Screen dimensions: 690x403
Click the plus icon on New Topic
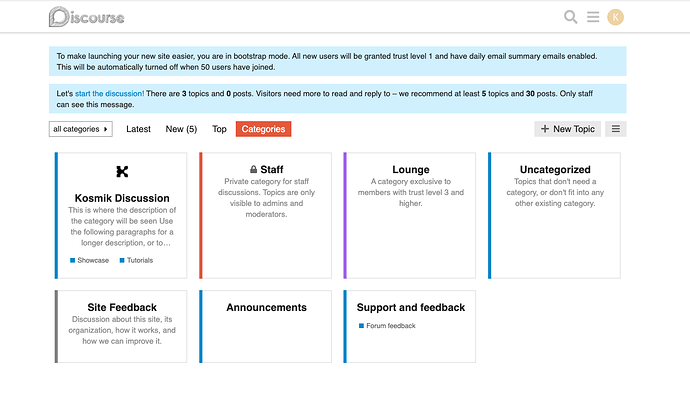(545, 129)
